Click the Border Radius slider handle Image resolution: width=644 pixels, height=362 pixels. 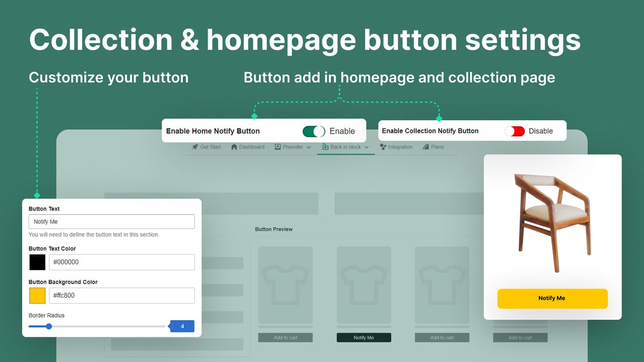click(x=49, y=326)
